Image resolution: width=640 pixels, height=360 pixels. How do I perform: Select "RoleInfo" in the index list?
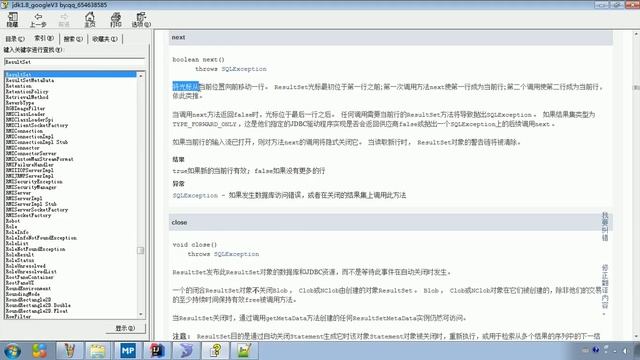(x=17, y=232)
